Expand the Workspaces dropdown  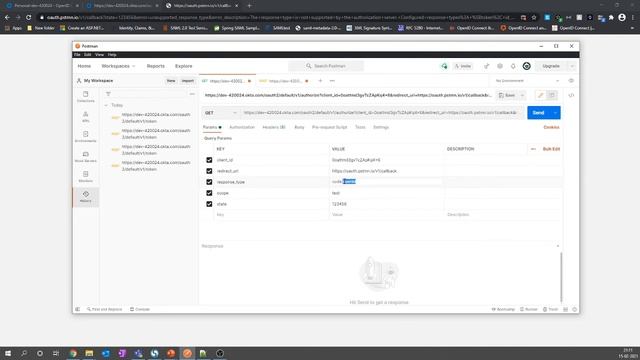[118, 66]
